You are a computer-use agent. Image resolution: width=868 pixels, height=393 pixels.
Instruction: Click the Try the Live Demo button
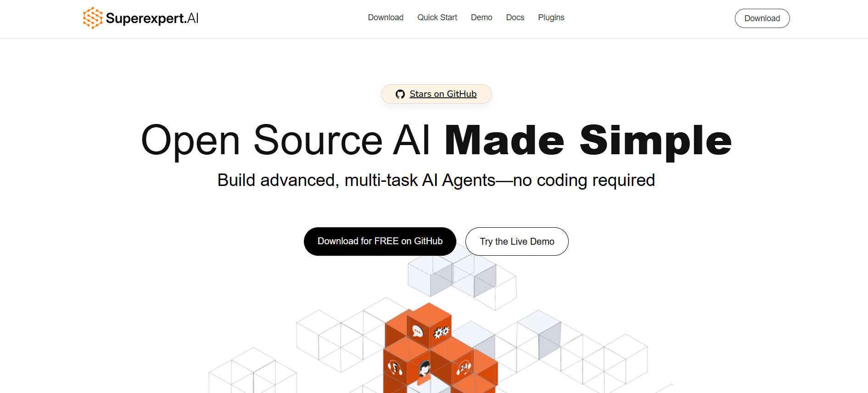(517, 241)
